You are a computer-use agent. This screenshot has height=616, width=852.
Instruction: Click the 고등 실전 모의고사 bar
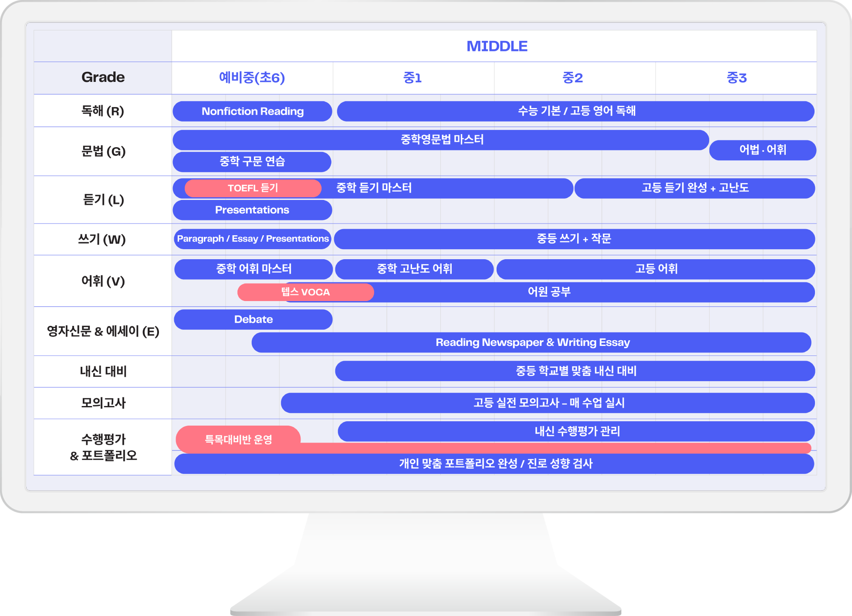(x=548, y=403)
